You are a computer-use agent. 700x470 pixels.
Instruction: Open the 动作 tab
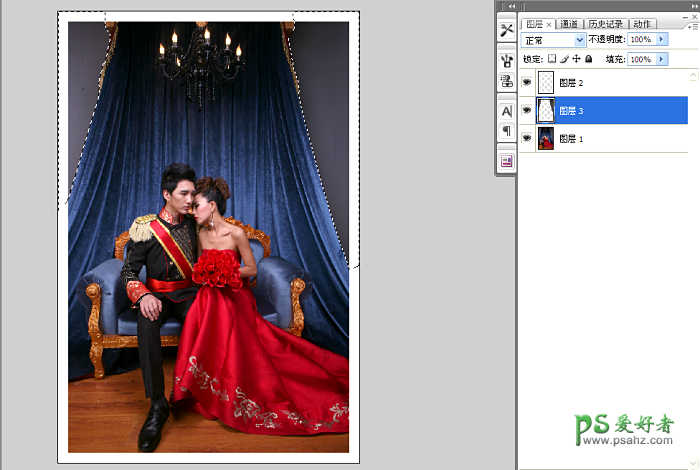641,23
